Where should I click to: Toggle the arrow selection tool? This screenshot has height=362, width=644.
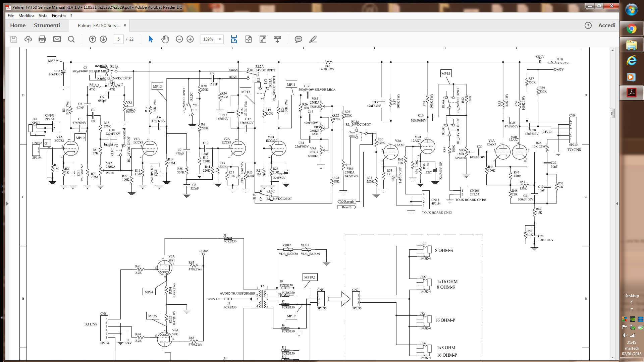point(151,39)
